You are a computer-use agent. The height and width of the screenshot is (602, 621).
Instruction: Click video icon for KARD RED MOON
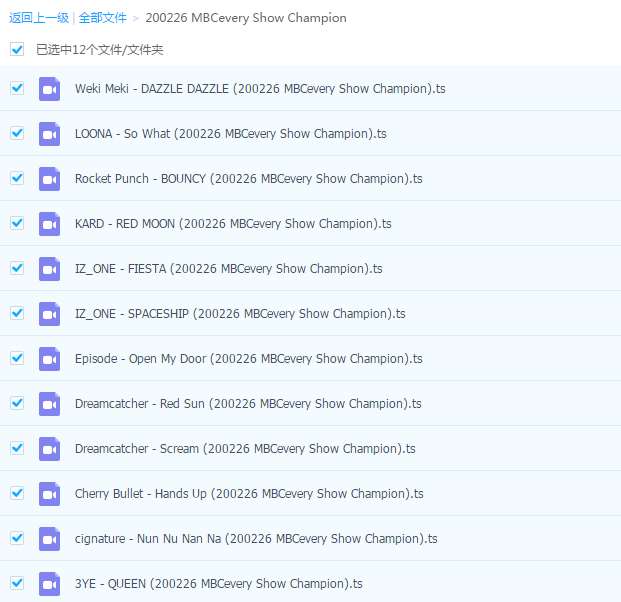click(x=50, y=224)
